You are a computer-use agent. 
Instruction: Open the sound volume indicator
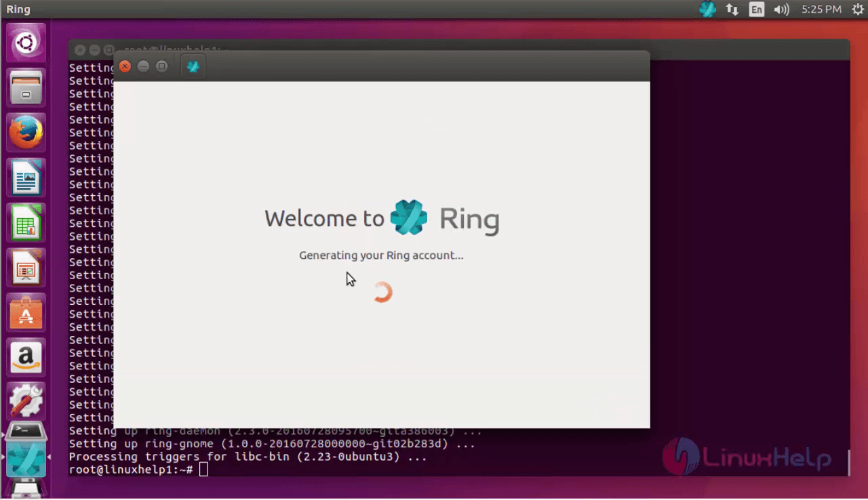click(781, 9)
